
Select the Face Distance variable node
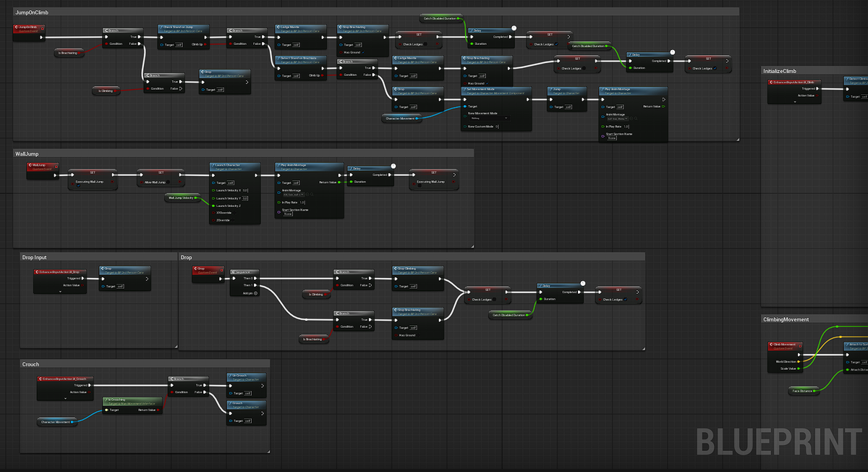804,390
